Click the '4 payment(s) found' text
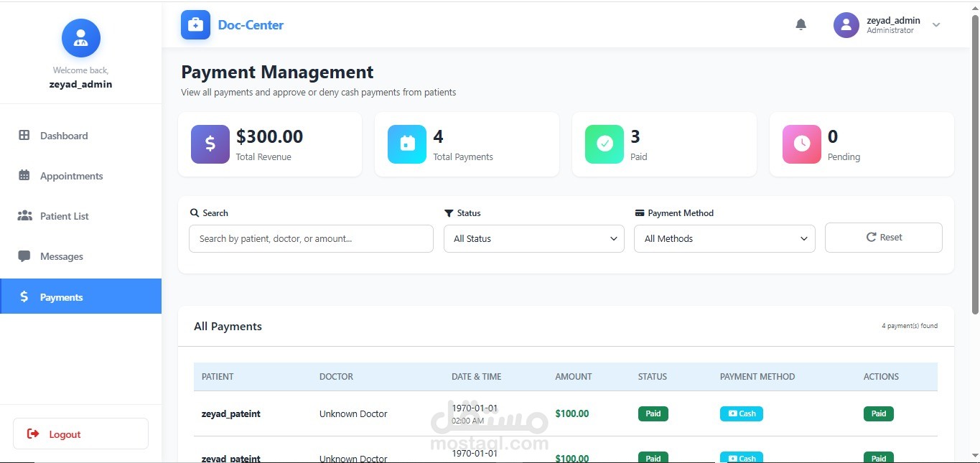The height and width of the screenshot is (463, 980). pyautogui.click(x=910, y=326)
